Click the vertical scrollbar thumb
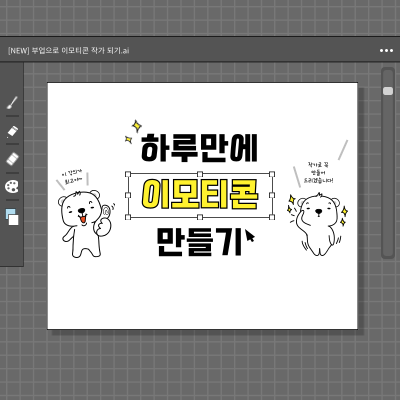 [388, 91]
